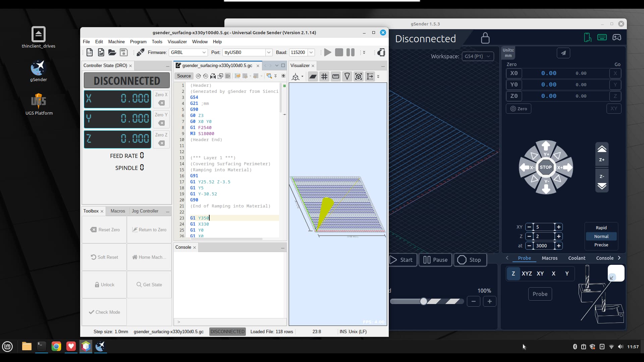Click the Zero X reset button
The image size is (644, 362).
pyautogui.click(x=161, y=99)
